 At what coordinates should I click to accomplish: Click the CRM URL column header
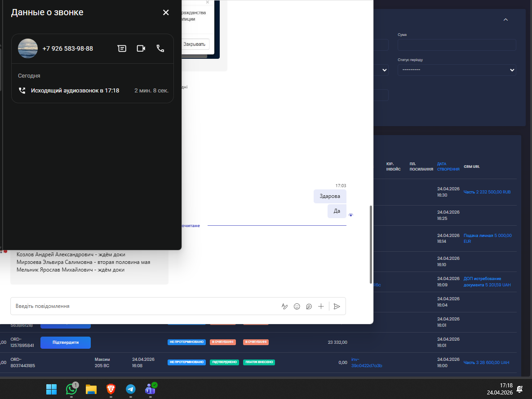tap(472, 167)
